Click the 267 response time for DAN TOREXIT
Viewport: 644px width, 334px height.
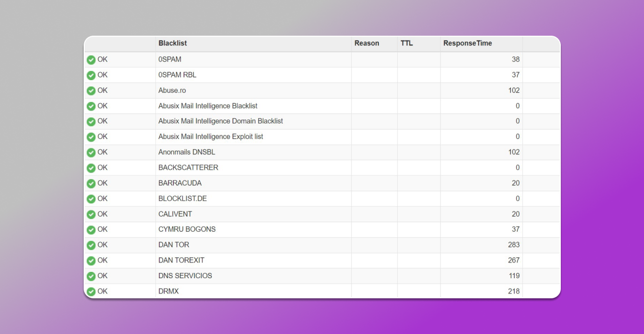pos(513,260)
